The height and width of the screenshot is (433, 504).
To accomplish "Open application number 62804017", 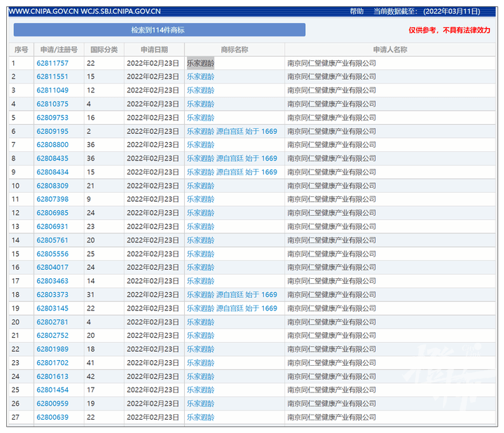I will (x=52, y=268).
